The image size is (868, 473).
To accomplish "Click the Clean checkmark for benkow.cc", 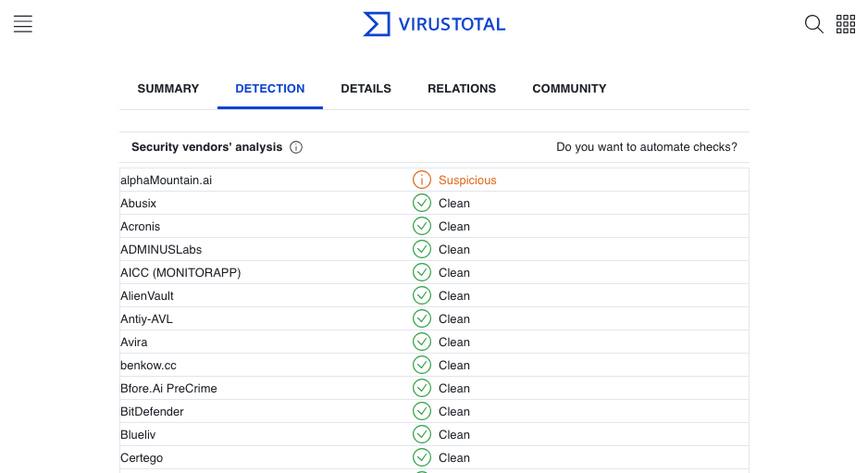I will [422, 366].
